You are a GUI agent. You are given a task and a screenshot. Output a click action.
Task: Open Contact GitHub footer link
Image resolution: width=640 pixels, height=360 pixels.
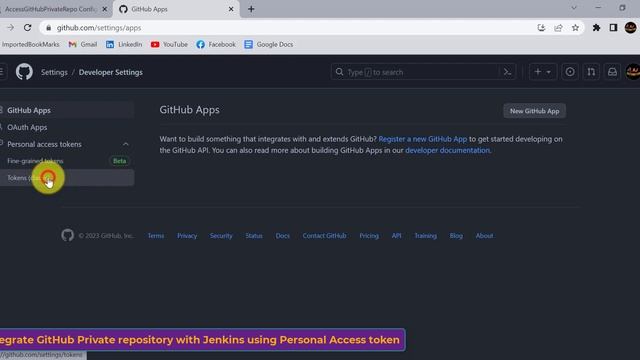coord(324,236)
